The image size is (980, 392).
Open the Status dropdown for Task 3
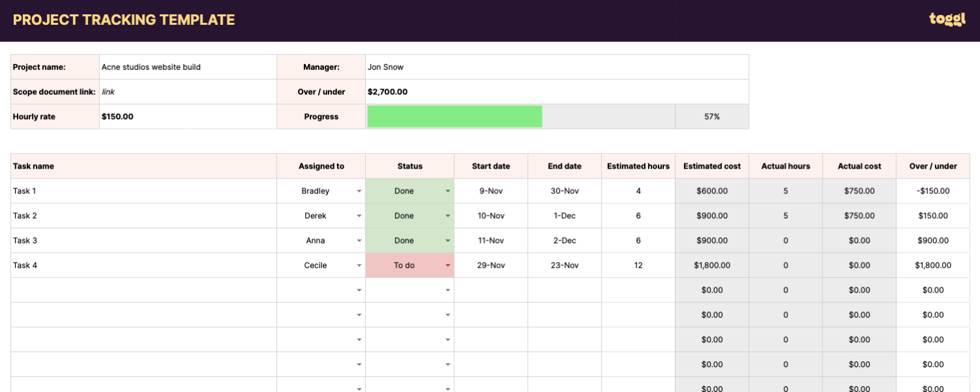pyautogui.click(x=447, y=240)
